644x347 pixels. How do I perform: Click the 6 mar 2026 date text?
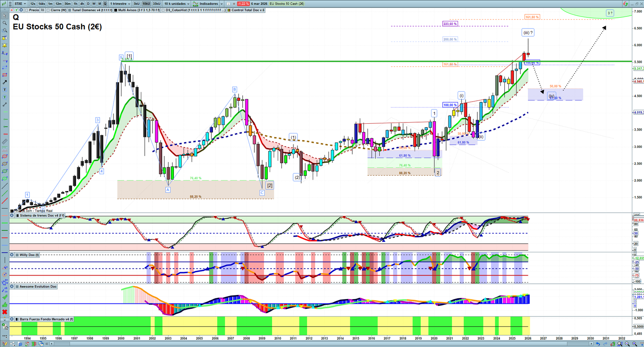pyautogui.click(x=259, y=4)
